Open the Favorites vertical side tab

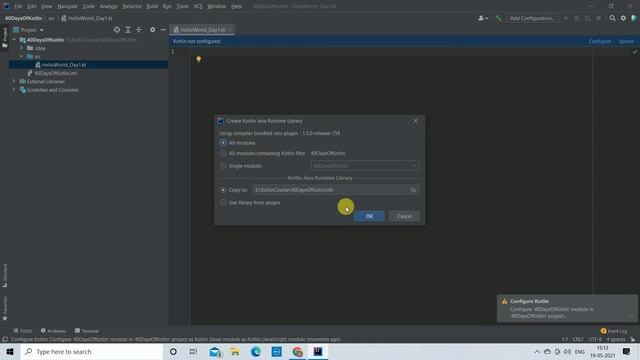pyautogui.click(x=4, y=308)
